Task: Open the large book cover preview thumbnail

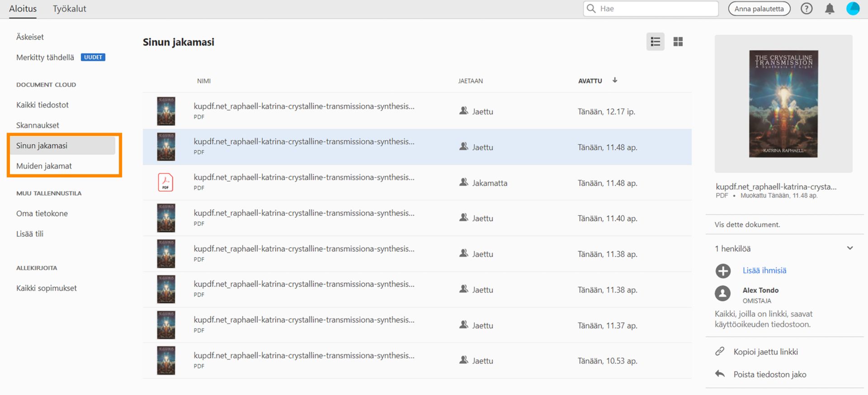Action: click(x=783, y=104)
